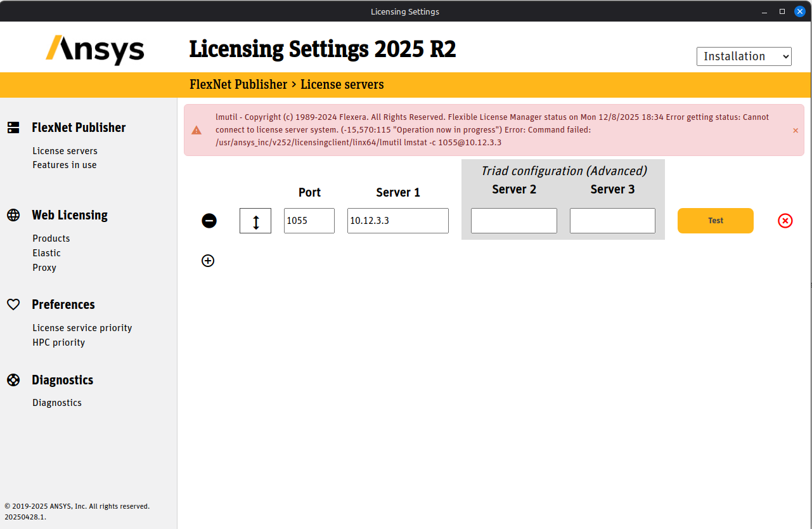Open HPC priority preferences
Viewport: 812px width, 529px height.
pos(59,343)
